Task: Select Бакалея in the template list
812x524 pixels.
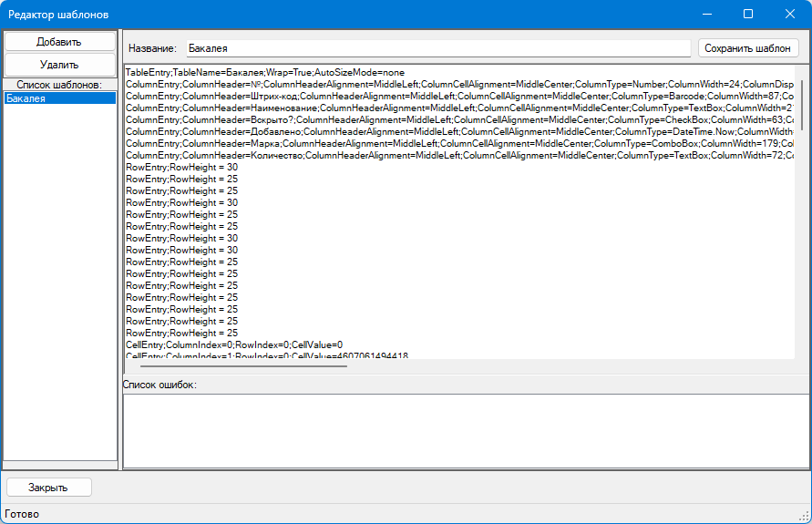Action: pyautogui.click(x=59, y=98)
